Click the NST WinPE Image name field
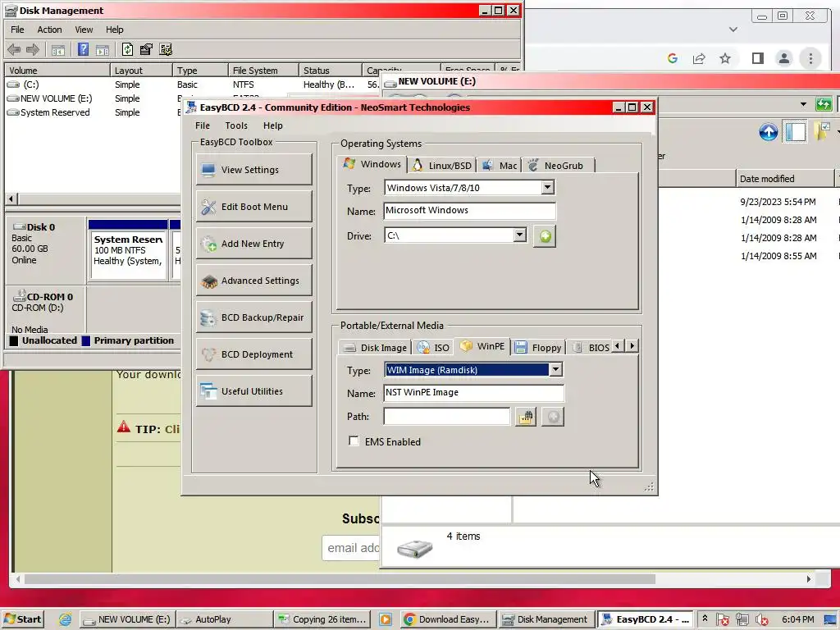Screen dimensions: 840x630 tap(473, 393)
